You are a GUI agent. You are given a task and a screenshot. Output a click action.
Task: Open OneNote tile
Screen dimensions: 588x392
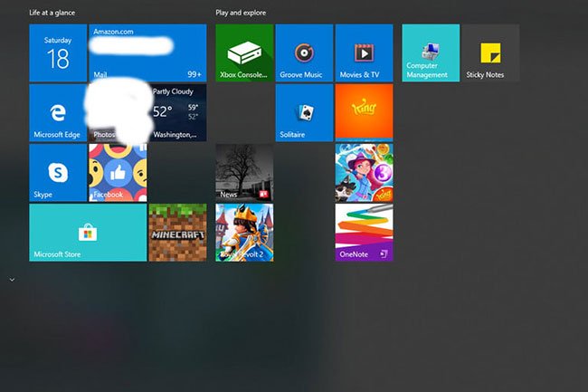365,233
